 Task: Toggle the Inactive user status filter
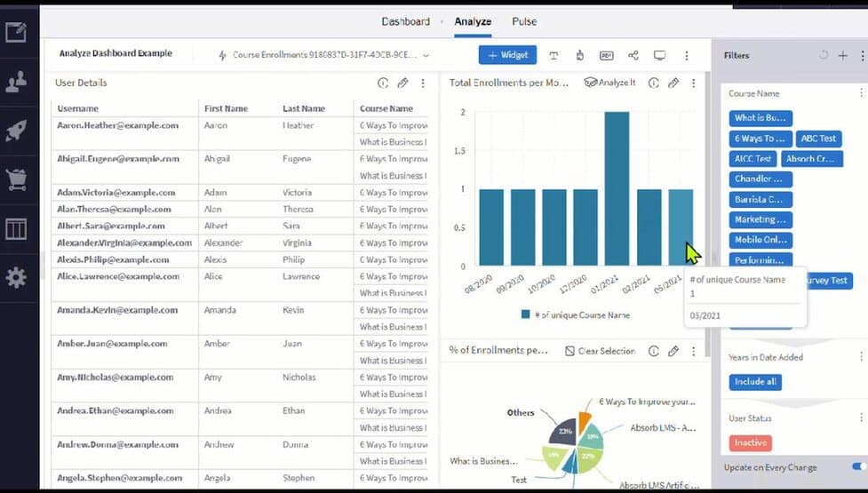[x=750, y=442]
